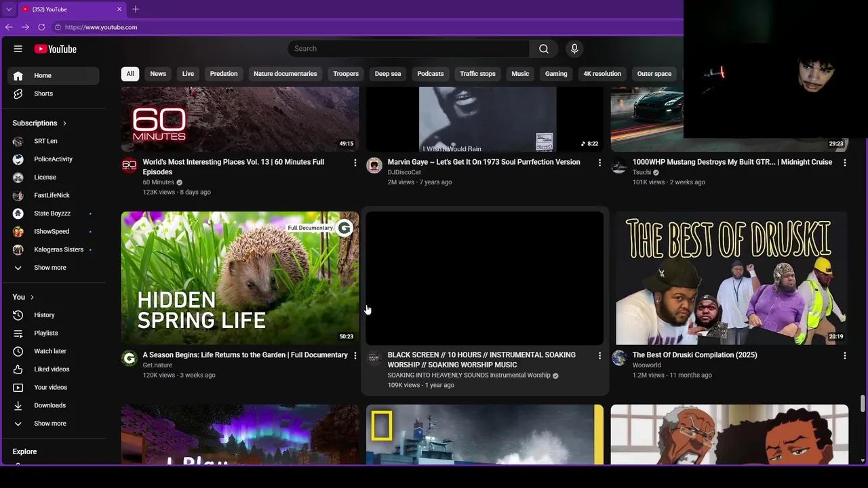This screenshot has height=488, width=868.
Task: Select the News filter chip
Action: click(x=158, y=74)
